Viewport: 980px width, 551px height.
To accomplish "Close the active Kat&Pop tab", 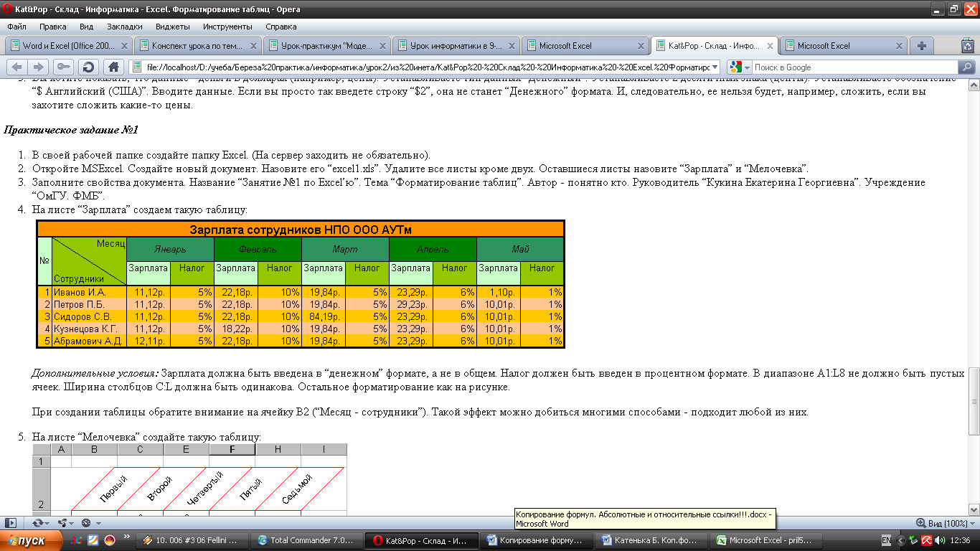I will [771, 46].
